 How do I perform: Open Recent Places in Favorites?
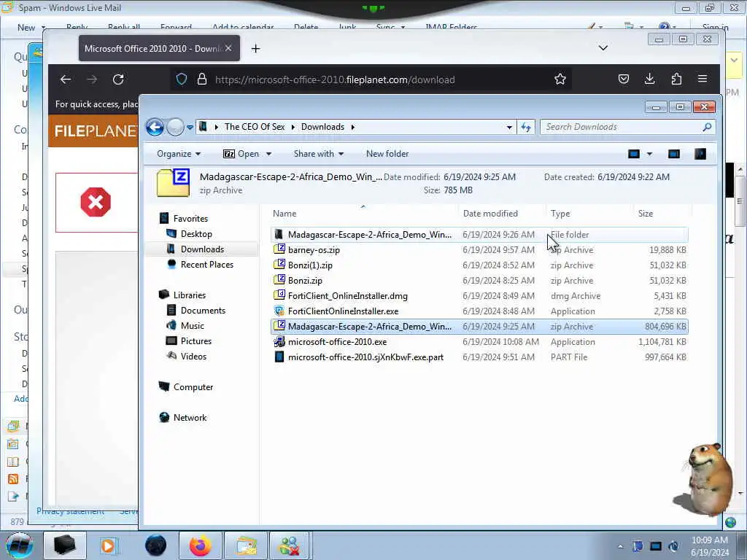tap(206, 264)
